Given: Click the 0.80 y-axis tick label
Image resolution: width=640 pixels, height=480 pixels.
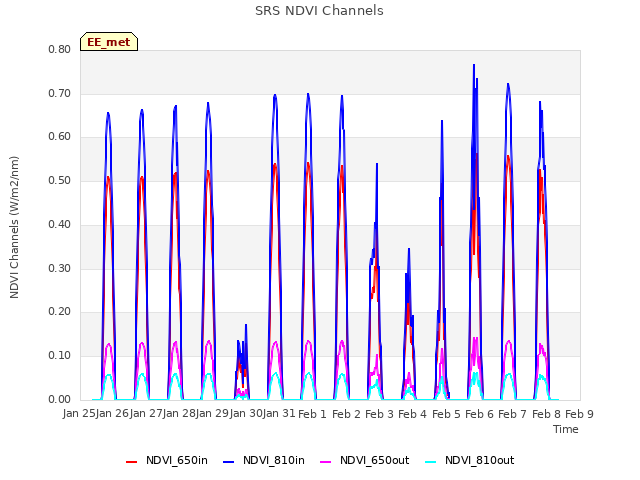Looking at the screenshot, I should (60, 49).
